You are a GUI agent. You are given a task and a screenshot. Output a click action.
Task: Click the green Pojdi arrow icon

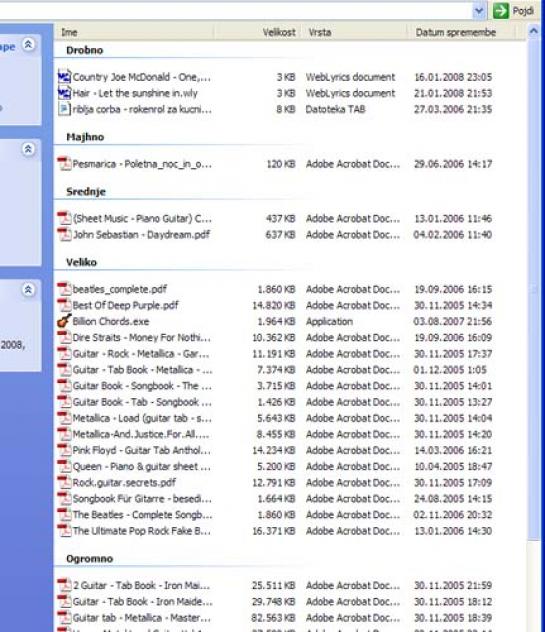coord(501,10)
